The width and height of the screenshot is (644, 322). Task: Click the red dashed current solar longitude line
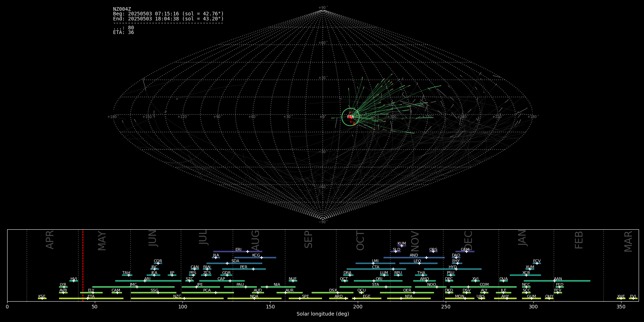83,265
